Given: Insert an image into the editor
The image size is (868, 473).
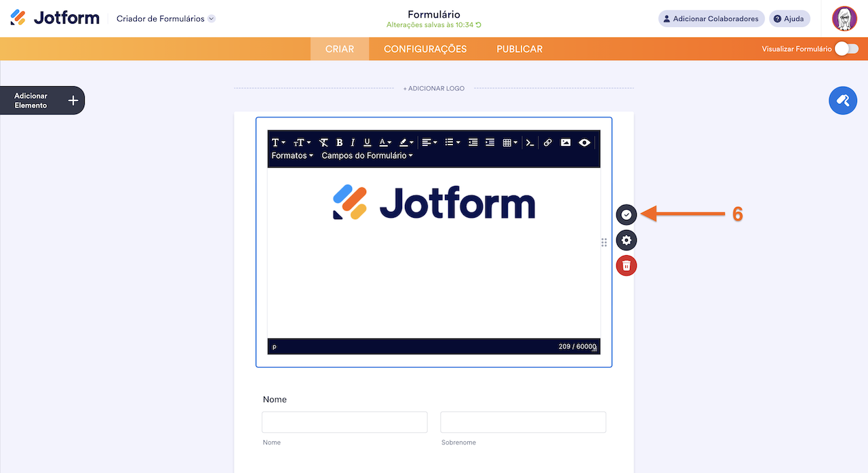Looking at the screenshot, I should (566, 143).
